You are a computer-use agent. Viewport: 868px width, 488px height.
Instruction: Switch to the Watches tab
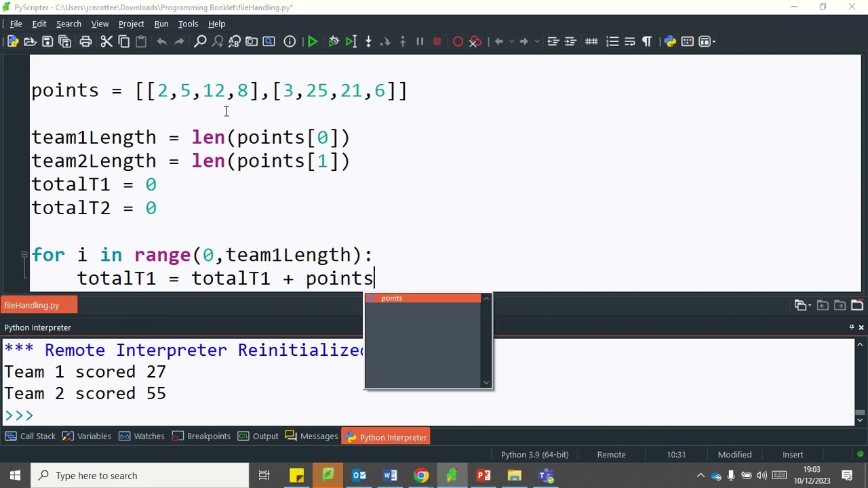point(142,436)
